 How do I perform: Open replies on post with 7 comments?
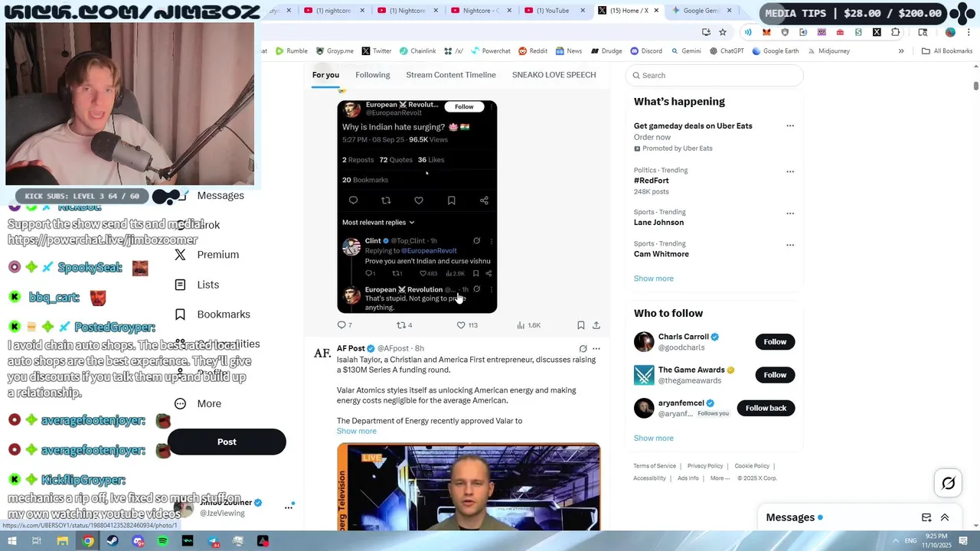click(345, 325)
